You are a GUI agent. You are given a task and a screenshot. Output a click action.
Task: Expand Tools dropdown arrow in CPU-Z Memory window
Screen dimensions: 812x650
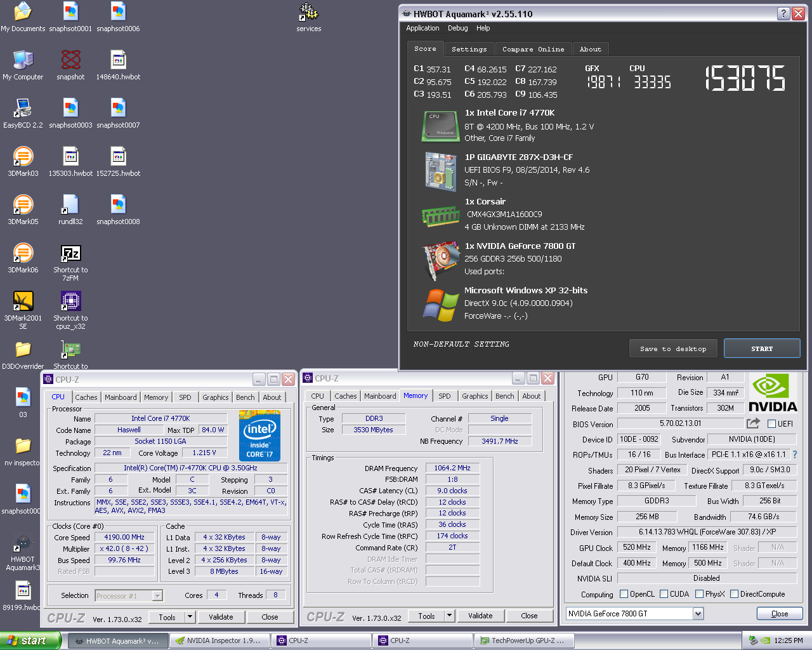click(x=449, y=616)
